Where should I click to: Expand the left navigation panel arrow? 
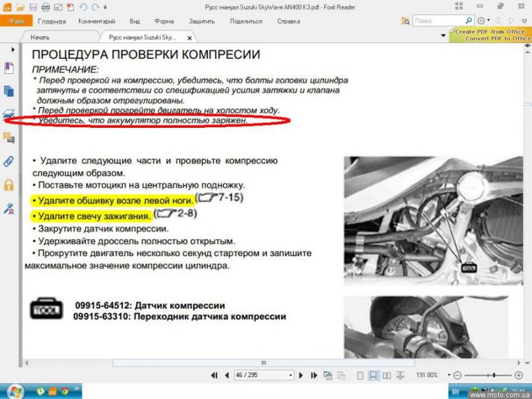coord(13,49)
